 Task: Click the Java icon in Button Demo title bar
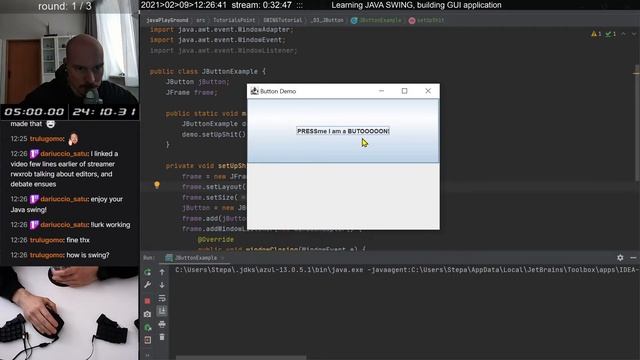click(254, 91)
